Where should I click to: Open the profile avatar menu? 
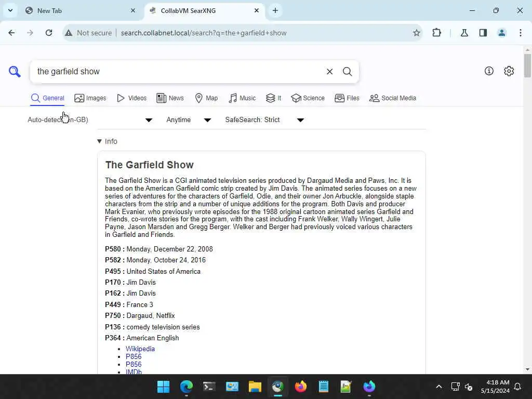pyautogui.click(x=501, y=33)
